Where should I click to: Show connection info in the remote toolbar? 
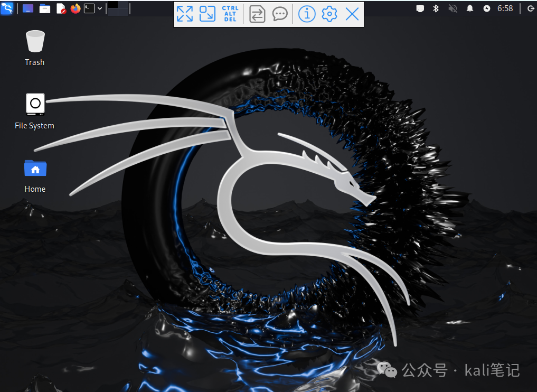[307, 14]
